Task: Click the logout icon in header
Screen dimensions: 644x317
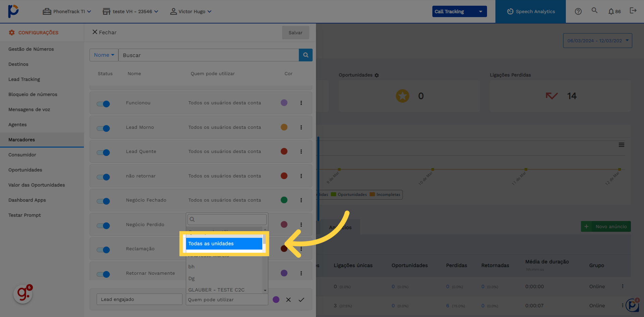Action: point(633,11)
